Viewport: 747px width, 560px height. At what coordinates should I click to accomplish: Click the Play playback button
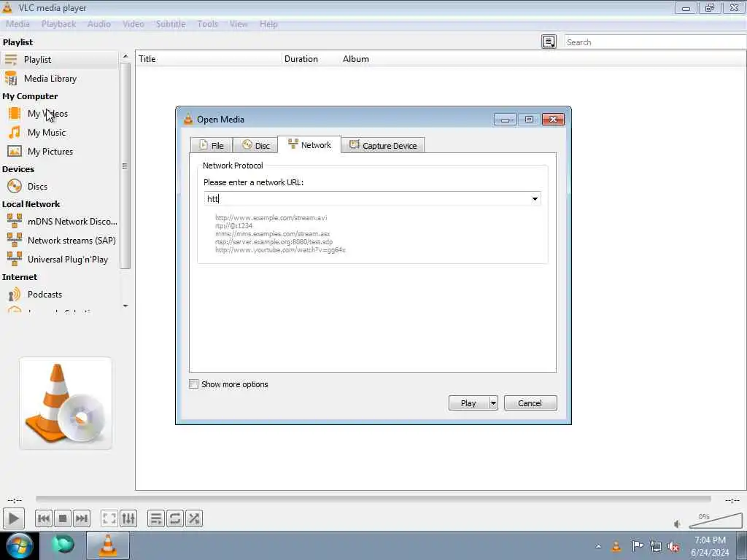[13, 518]
